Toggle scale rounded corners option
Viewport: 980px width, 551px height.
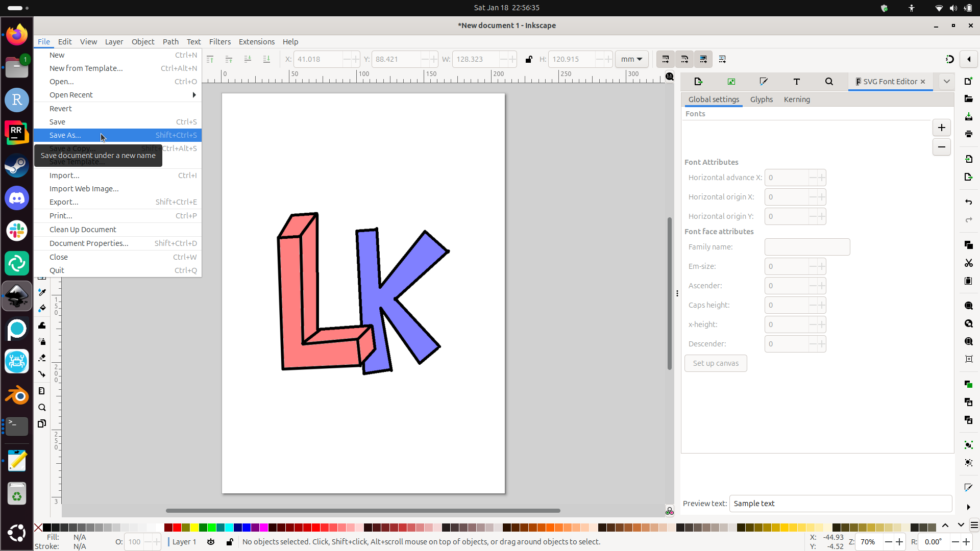(684, 59)
